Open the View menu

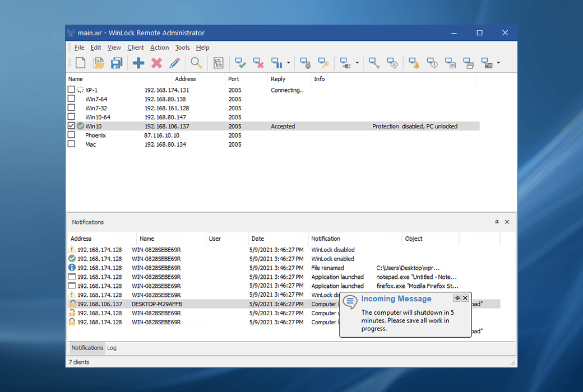[114, 48]
